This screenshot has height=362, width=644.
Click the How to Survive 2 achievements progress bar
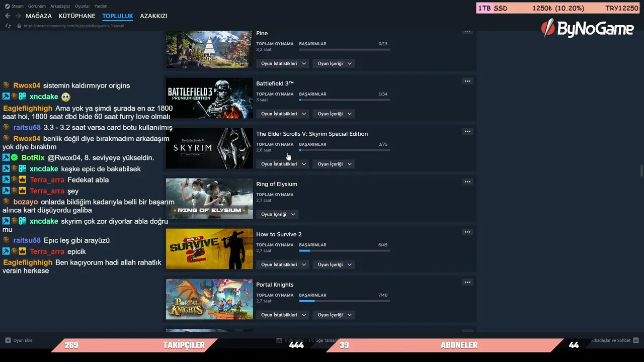[344, 250]
